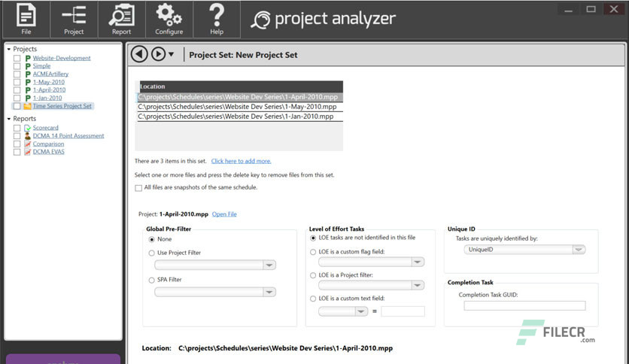Open the SPA Filter dropdown
Screen dimensions: 629x364
[x=269, y=293]
